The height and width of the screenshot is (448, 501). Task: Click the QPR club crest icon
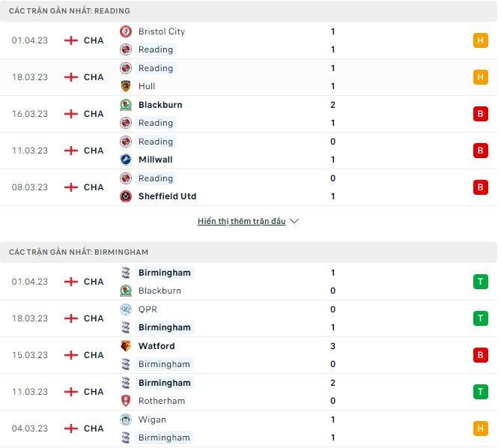pos(126,309)
